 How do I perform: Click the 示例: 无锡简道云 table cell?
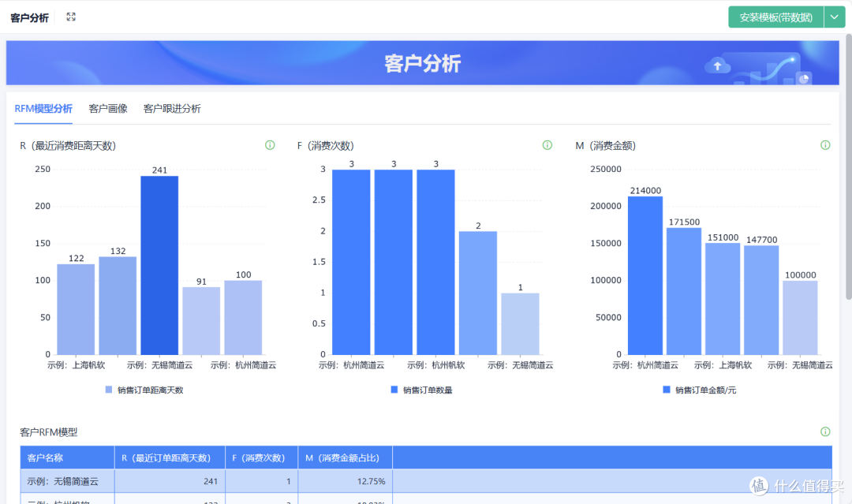click(67, 481)
